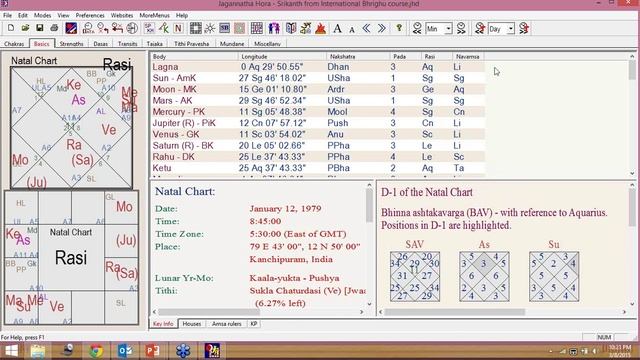
Task: Select the Houses bottom tab
Action: point(192,324)
